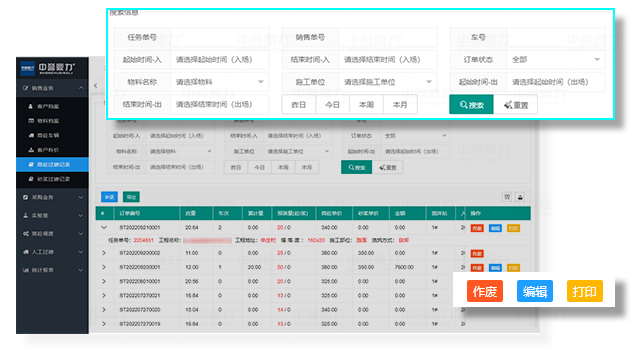The image size is (637, 364).
Task: Collapse the expanded order ST202209210001 row
Action: pyautogui.click(x=104, y=228)
